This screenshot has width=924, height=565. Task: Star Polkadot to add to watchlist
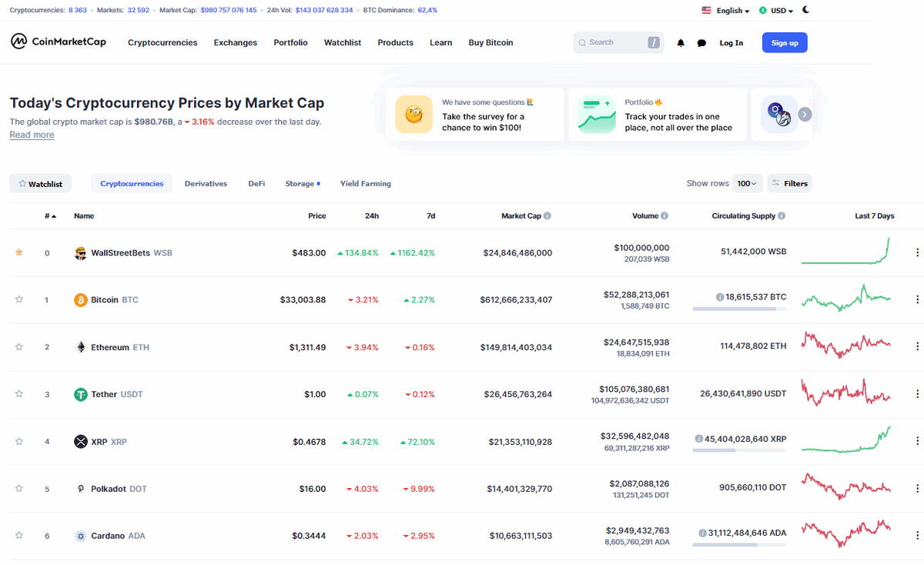coord(19,488)
